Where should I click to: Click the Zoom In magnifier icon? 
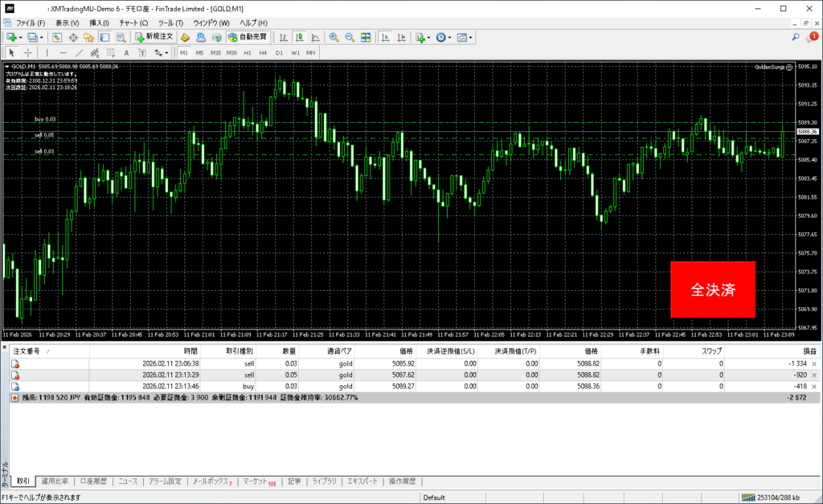pyautogui.click(x=334, y=38)
